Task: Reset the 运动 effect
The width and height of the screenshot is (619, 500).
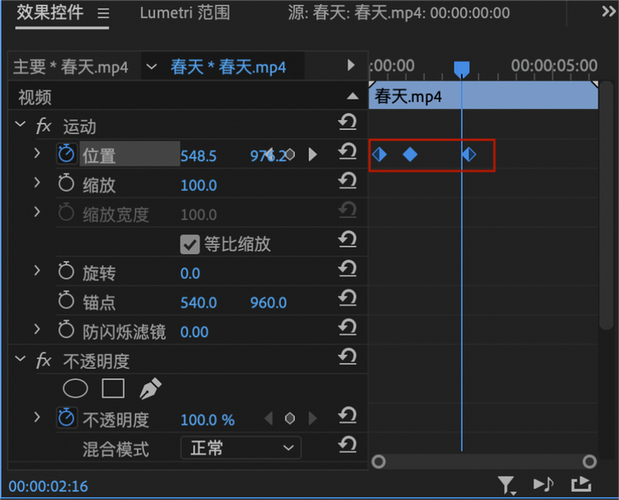Action: click(347, 122)
